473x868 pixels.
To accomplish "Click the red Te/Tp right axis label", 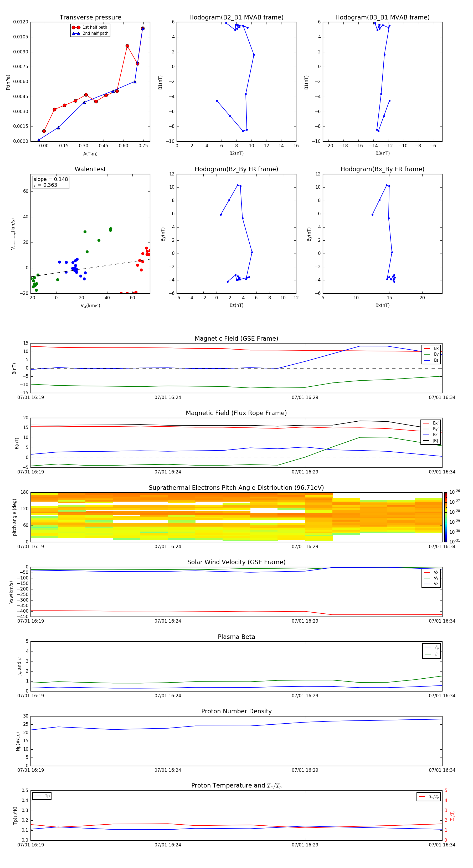I will click(x=453, y=815).
